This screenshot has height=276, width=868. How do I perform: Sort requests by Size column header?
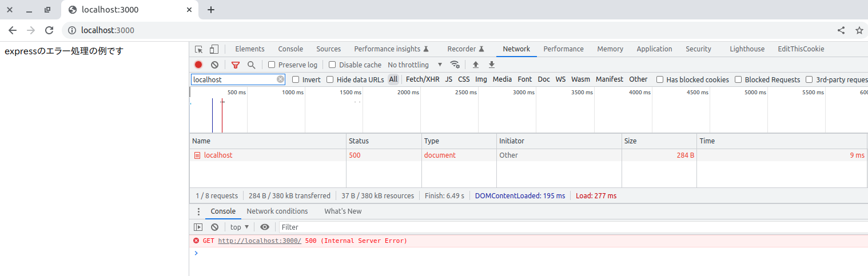pos(659,141)
